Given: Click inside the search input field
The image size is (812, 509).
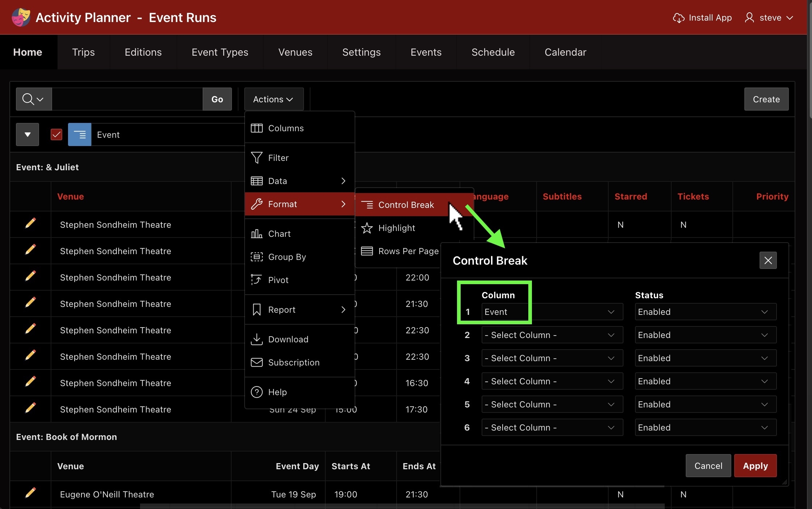Looking at the screenshot, I should tap(127, 99).
